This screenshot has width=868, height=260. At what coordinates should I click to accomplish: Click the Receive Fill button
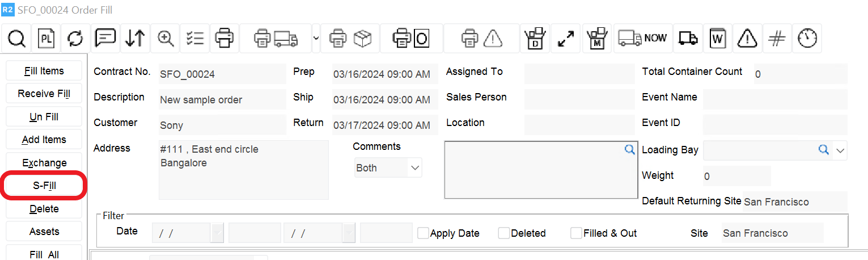(44, 94)
